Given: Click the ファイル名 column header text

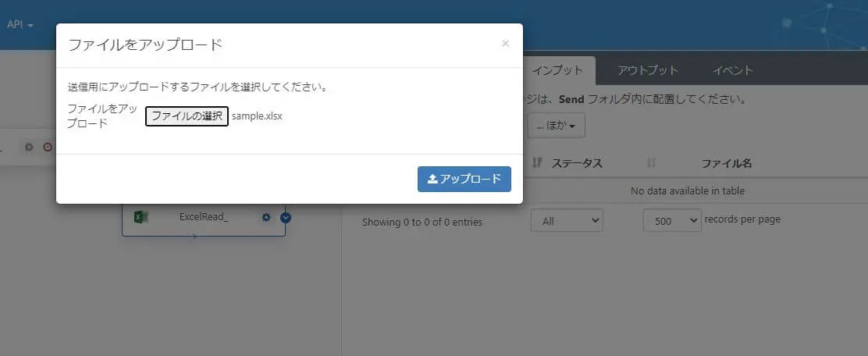Looking at the screenshot, I should 726,163.
